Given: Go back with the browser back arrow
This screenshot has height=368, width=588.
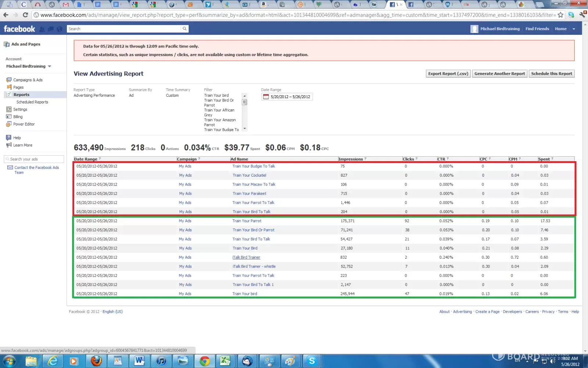Looking at the screenshot, I should [6, 15].
